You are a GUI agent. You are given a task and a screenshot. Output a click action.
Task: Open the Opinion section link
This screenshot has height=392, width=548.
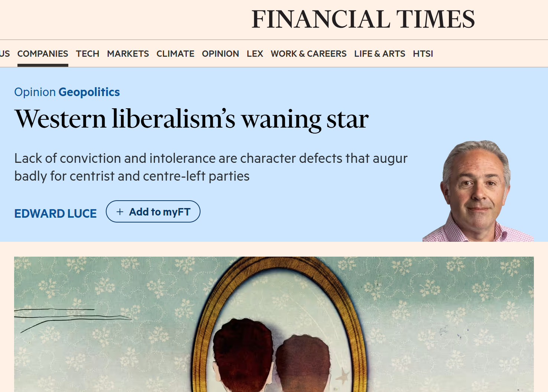(x=221, y=54)
